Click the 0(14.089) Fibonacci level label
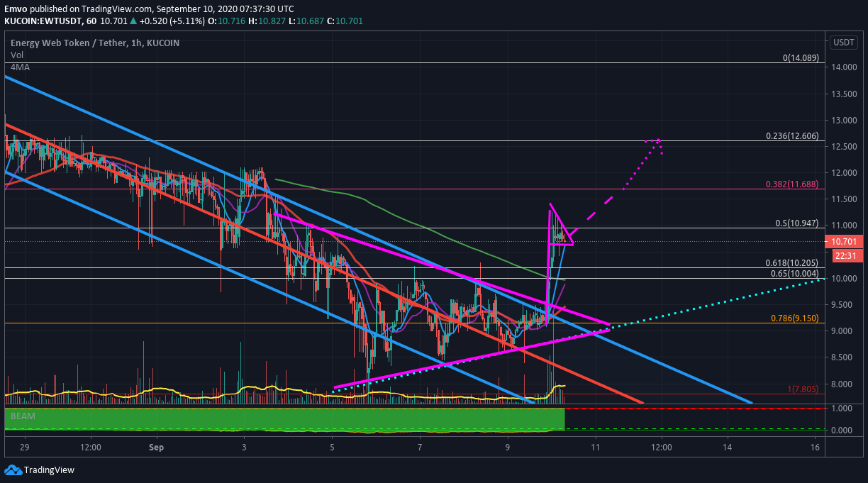The width and height of the screenshot is (868, 483). 801,58
